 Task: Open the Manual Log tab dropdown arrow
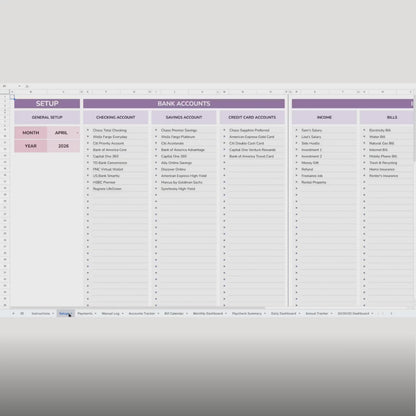click(123, 314)
